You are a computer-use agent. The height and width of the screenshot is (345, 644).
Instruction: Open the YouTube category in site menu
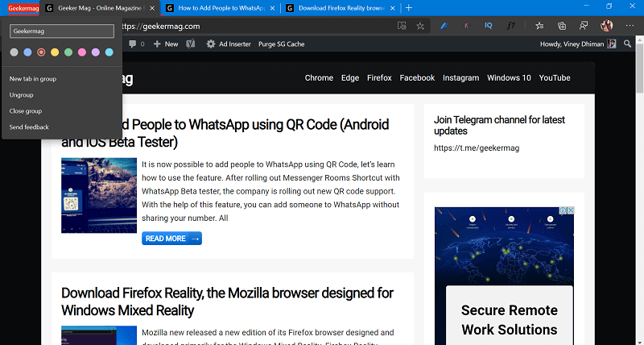click(555, 77)
